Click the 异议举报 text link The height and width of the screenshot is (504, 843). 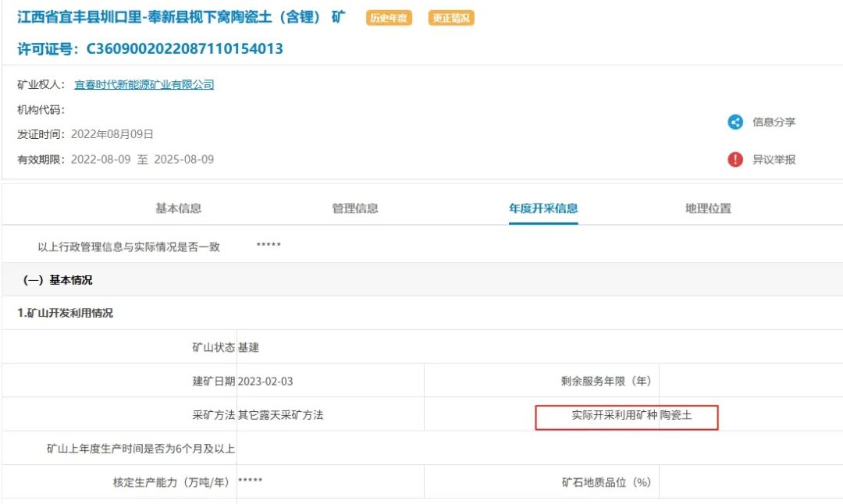(x=774, y=159)
